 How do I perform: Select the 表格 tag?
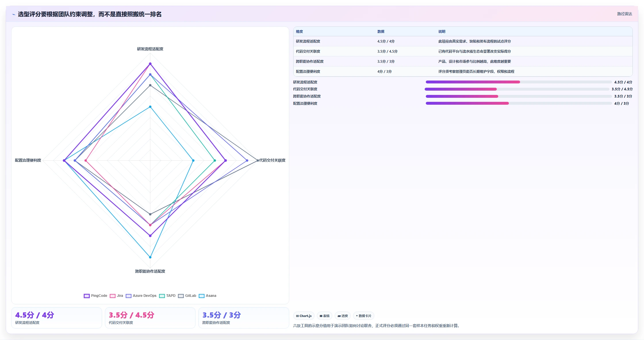tap(325, 316)
